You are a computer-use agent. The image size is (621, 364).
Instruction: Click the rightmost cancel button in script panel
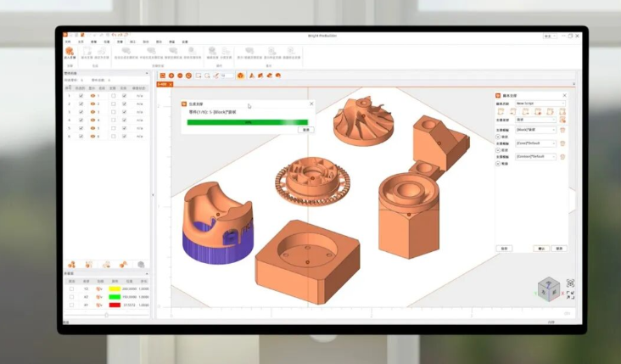(x=559, y=249)
